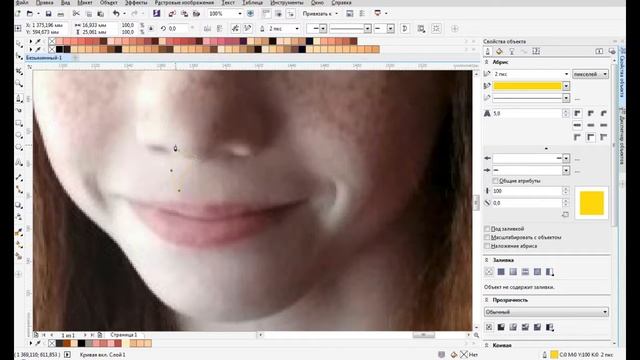
Task: Open the Растровые изображения menu
Action: point(184,2)
